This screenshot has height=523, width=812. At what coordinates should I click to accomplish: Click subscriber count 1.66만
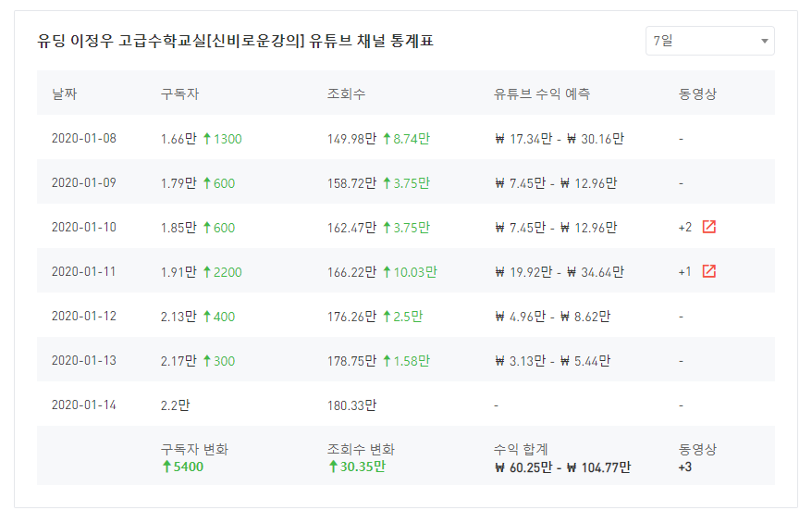pos(178,139)
